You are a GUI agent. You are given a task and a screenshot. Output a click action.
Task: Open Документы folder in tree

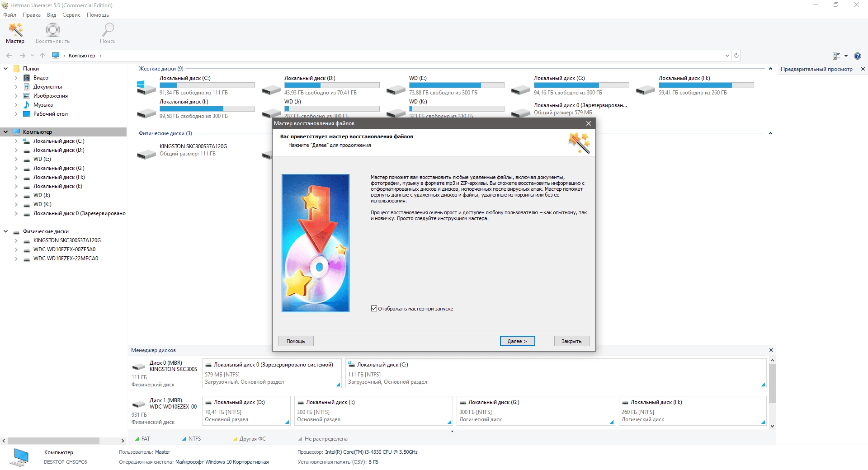click(47, 87)
